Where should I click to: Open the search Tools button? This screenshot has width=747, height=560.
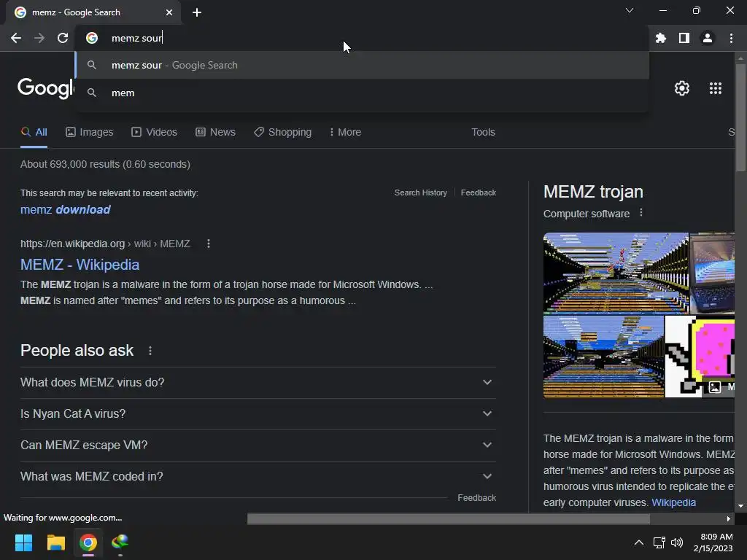pyautogui.click(x=483, y=133)
